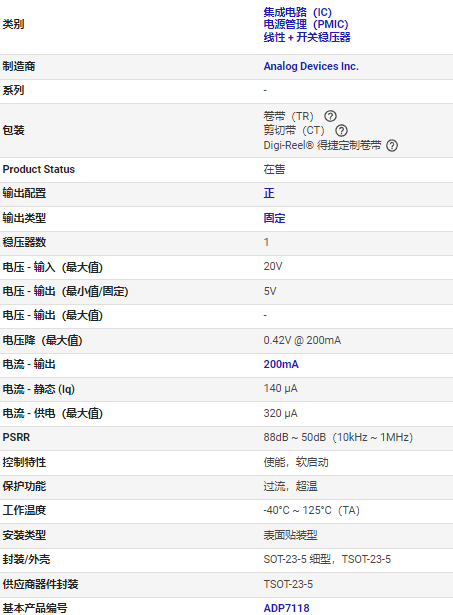
Task: Open the ADP7118 base product number link
Action: click(286, 608)
